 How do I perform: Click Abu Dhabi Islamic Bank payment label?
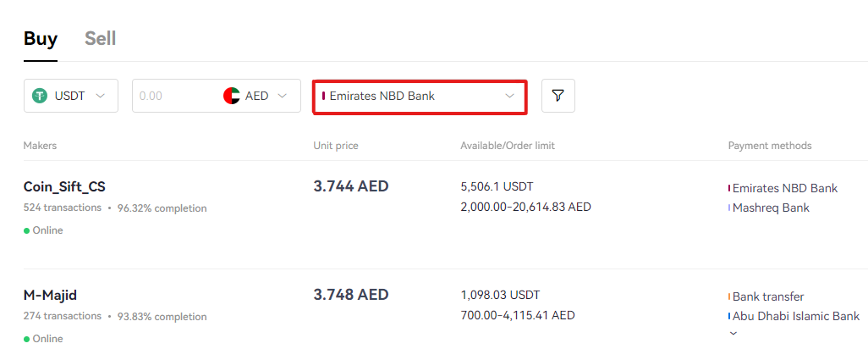[x=796, y=316]
